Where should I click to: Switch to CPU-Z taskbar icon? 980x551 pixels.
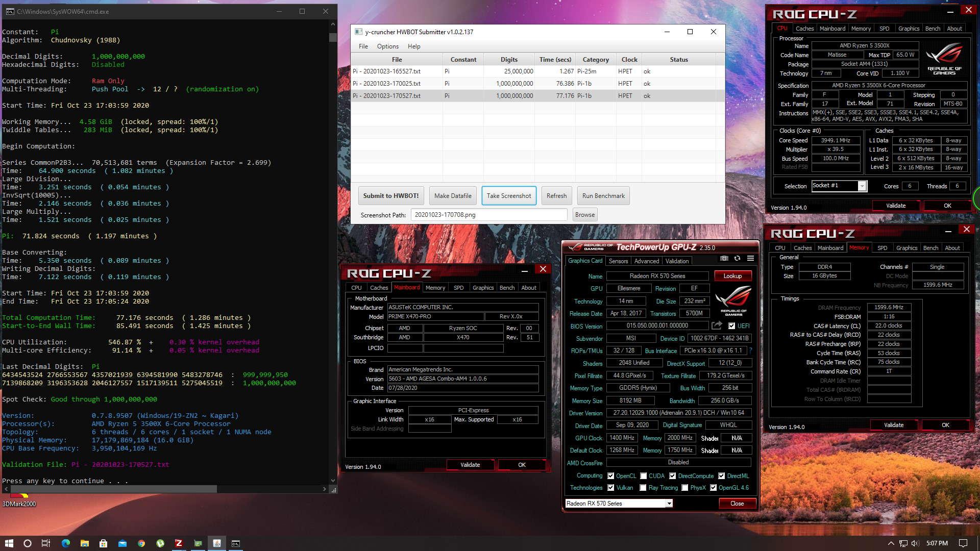point(179,543)
